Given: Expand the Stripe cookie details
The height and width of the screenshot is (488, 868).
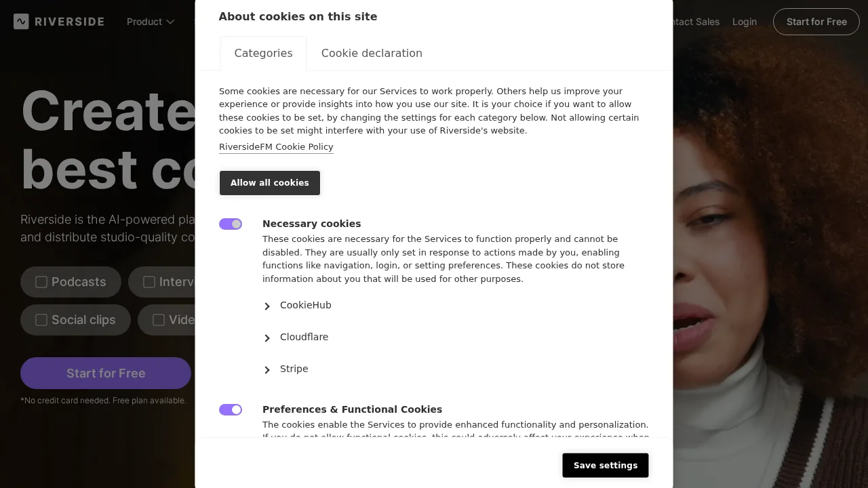Looking at the screenshot, I should tap(294, 369).
